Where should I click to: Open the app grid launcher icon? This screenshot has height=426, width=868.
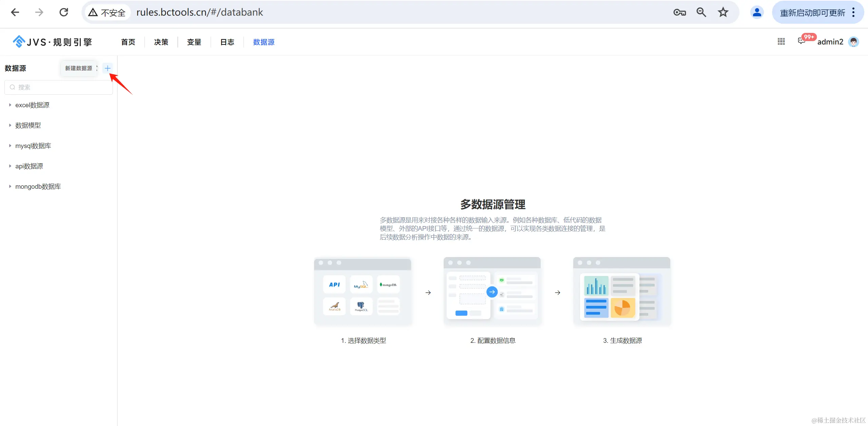coord(781,41)
